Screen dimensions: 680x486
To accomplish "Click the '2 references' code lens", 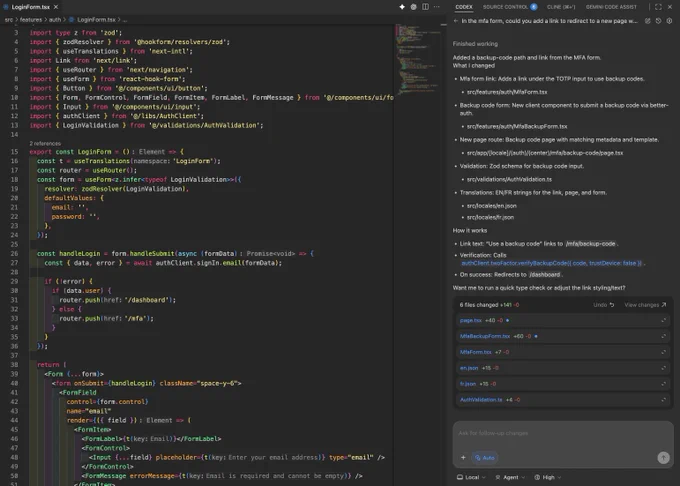I will [x=45, y=144].
